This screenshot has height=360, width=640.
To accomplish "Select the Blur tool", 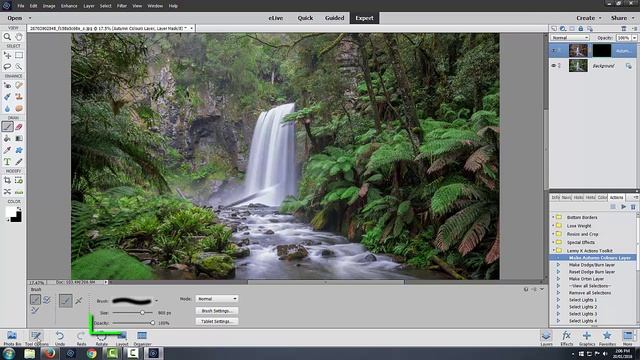I will click(7, 108).
